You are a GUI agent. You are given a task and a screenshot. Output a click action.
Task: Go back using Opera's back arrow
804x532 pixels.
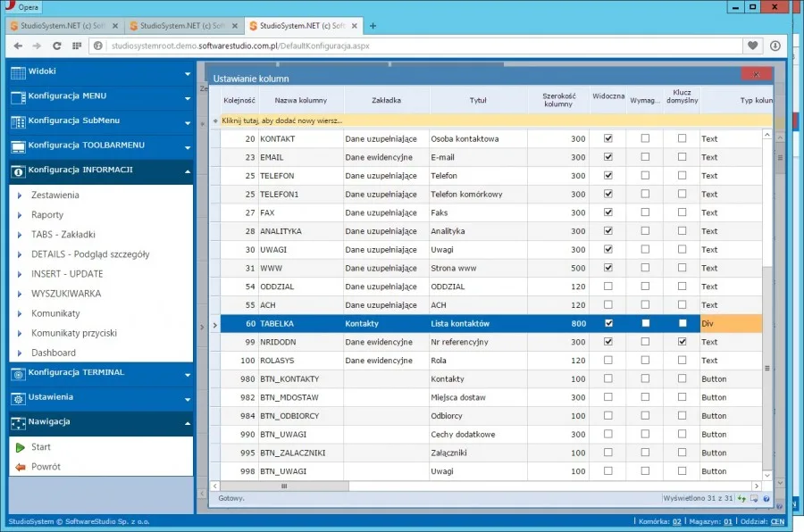click(18, 46)
